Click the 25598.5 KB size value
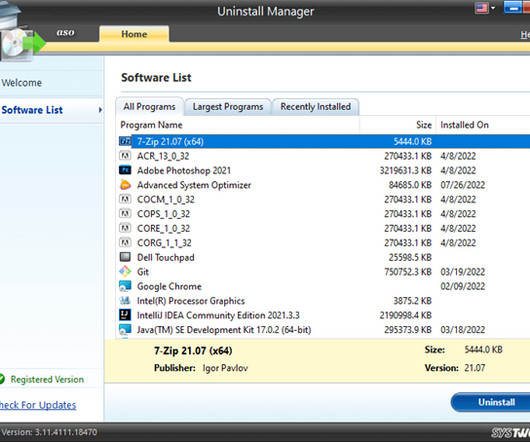The width and height of the screenshot is (530, 442). coord(410,257)
